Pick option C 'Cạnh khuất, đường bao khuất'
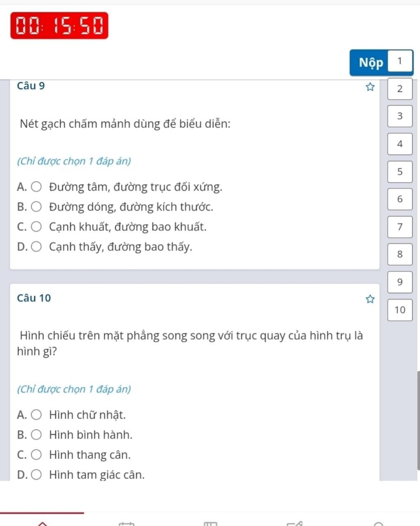 [x=37, y=227]
